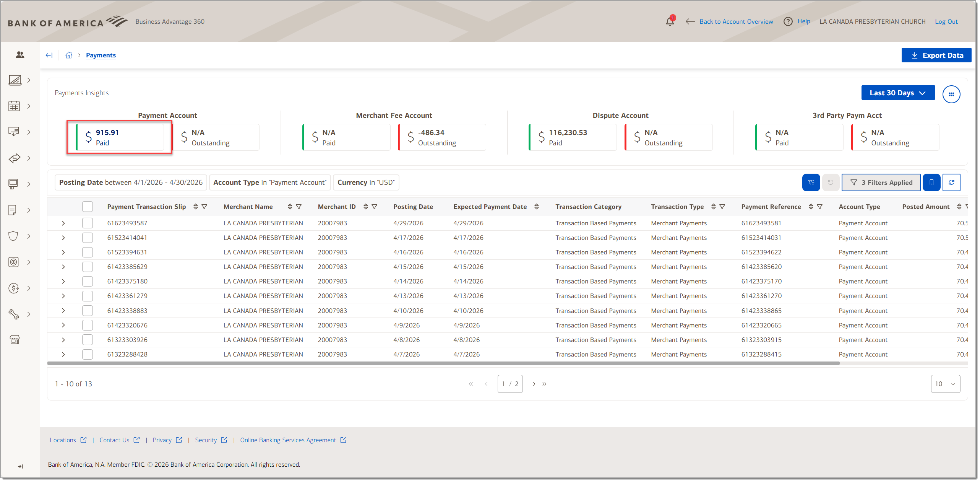
Task: Click the Payments breadcrumb
Action: [101, 55]
